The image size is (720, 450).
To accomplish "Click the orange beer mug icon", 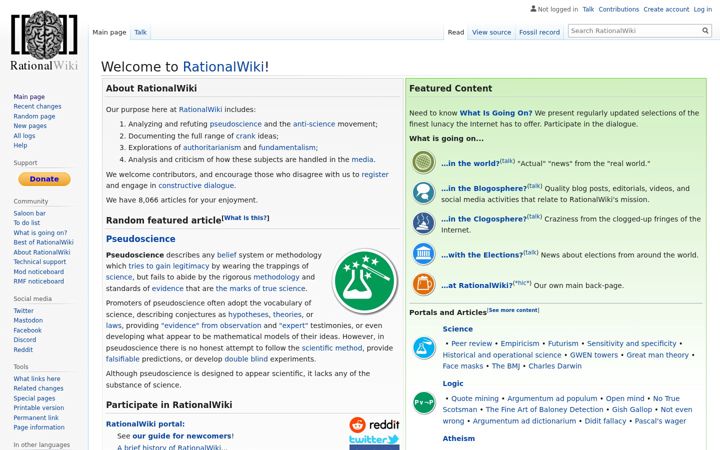I will click(x=423, y=284).
